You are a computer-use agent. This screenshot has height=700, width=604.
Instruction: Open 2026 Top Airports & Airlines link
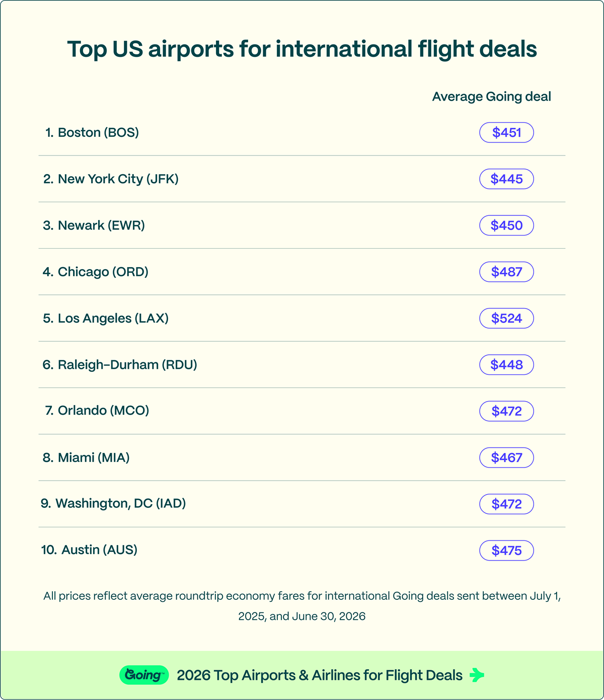tap(320, 675)
